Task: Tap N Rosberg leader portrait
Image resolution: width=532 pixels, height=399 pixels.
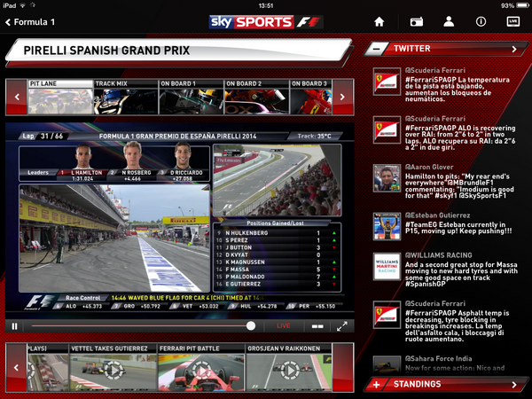Action: (133, 156)
